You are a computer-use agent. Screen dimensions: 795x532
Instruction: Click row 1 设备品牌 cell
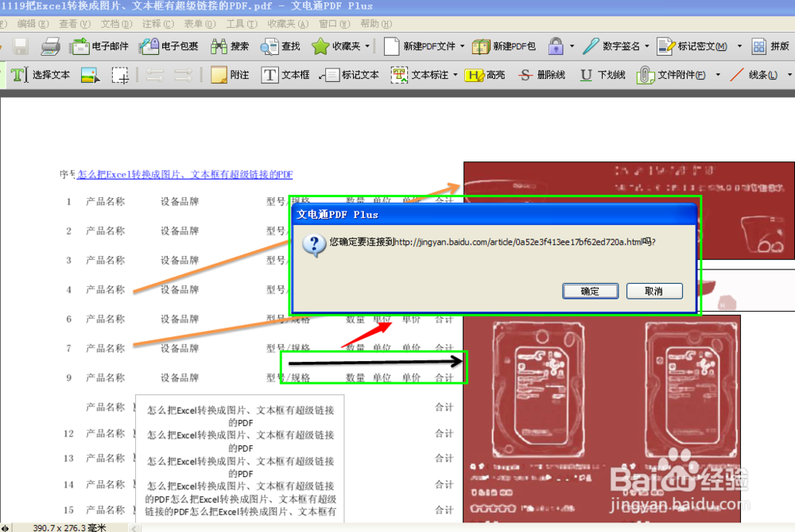tap(180, 202)
